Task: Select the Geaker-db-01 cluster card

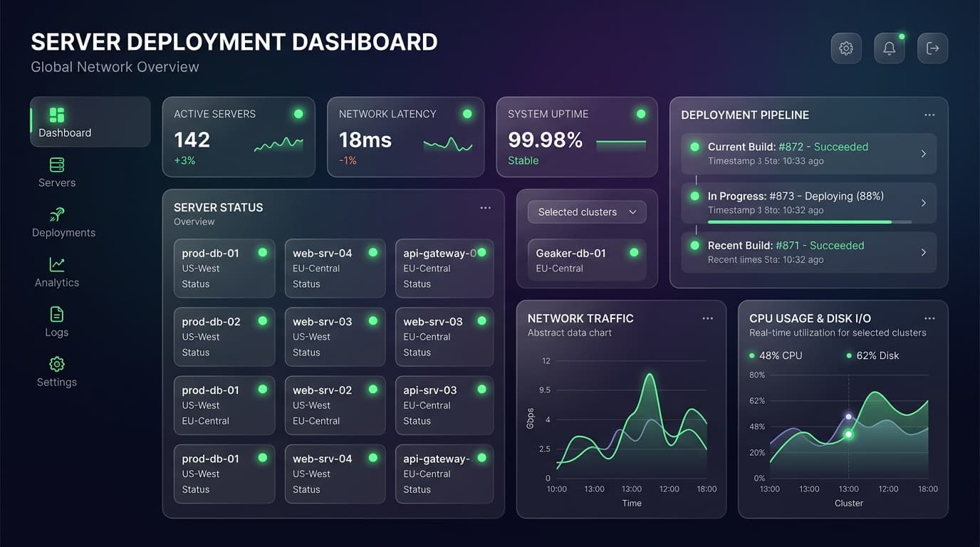Action: click(x=587, y=260)
